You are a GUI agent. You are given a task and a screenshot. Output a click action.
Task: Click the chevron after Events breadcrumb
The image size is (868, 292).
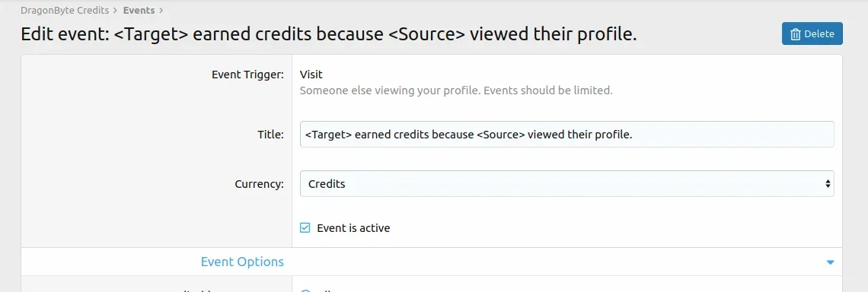161,11
